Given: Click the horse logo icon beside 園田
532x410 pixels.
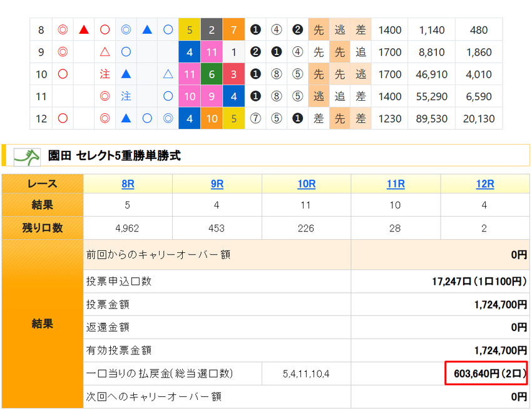Looking at the screenshot, I should tap(27, 157).
